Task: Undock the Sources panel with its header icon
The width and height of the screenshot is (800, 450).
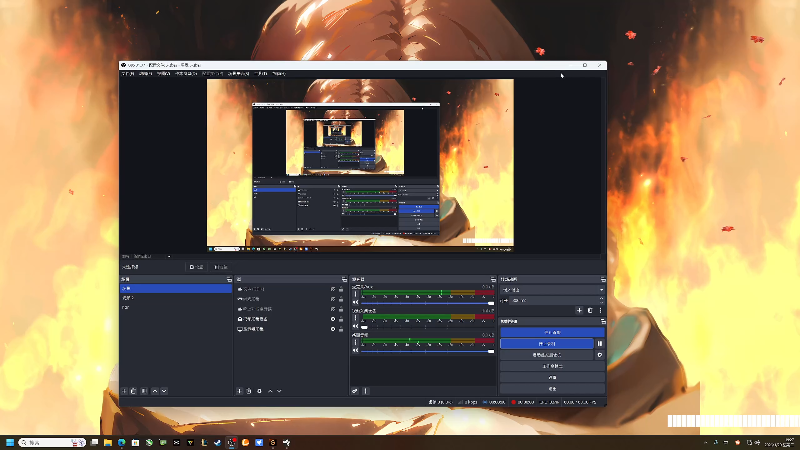Action: click(344, 280)
